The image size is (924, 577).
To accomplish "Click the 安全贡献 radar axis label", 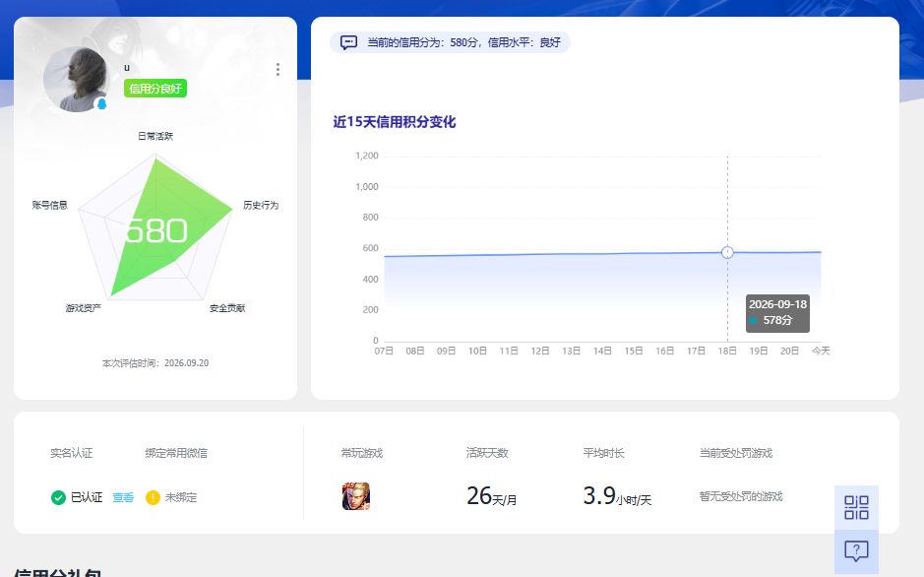I will [227, 308].
